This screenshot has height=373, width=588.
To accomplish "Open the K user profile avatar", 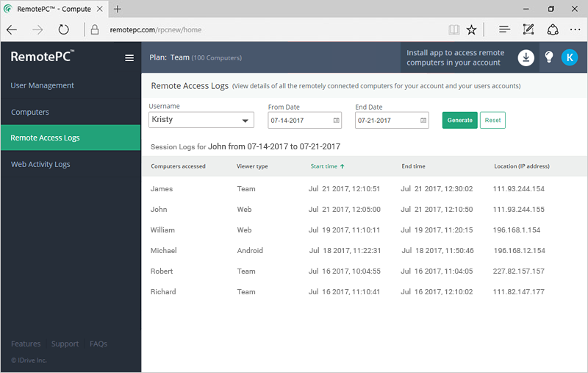I will click(x=570, y=57).
